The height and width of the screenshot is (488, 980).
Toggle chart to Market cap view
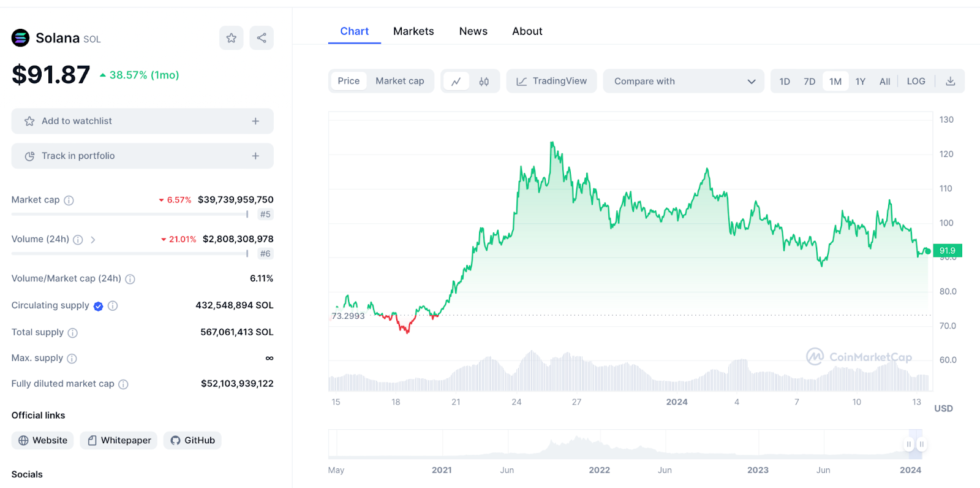(400, 81)
